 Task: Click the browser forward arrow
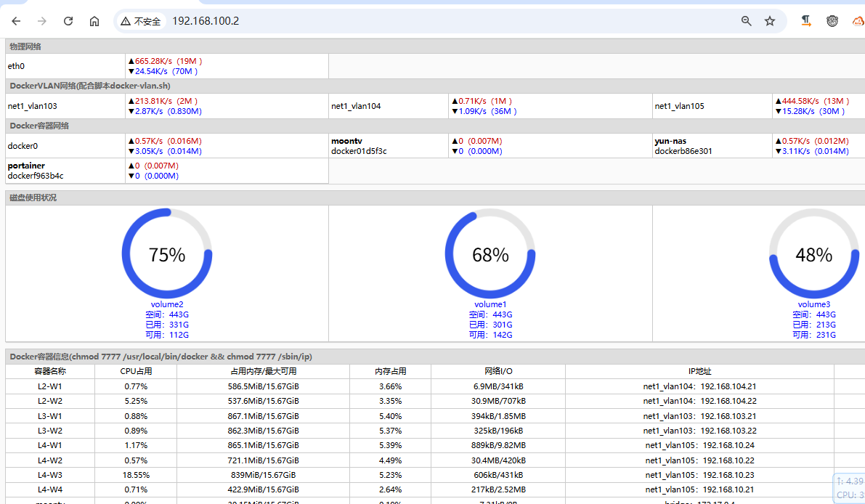42,21
